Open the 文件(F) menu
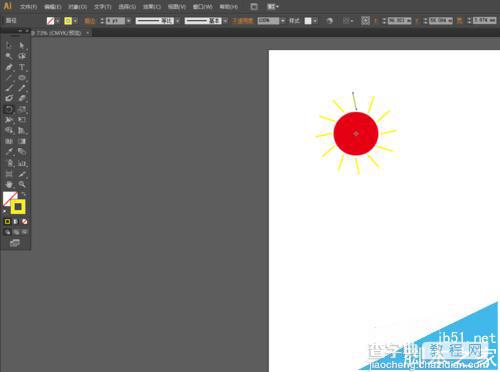500x372 pixels. 28,7
